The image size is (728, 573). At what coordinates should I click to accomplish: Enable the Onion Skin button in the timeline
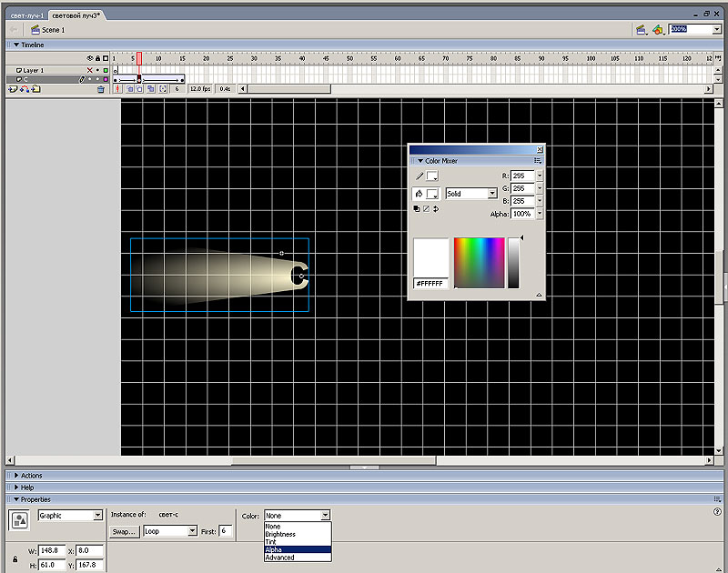[129, 89]
